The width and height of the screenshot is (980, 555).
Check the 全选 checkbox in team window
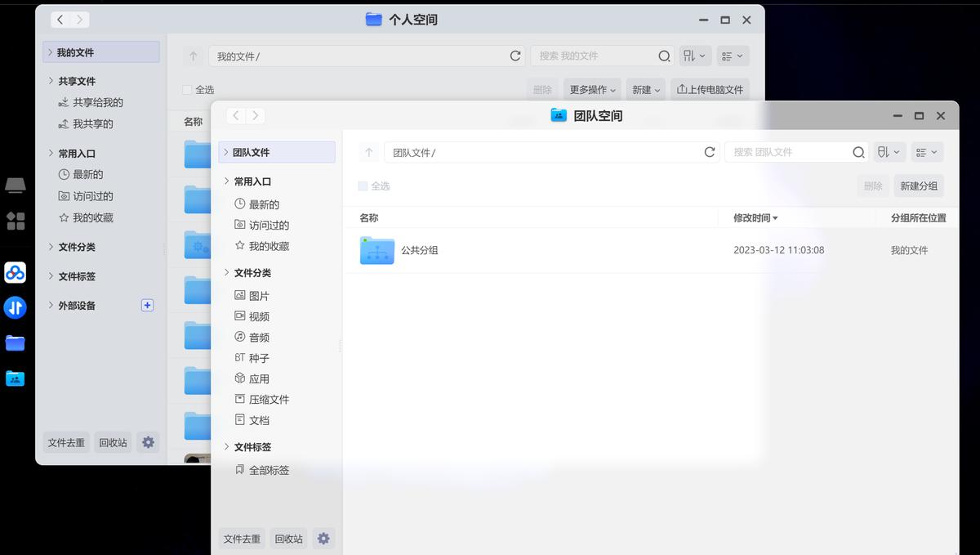click(361, 186)
